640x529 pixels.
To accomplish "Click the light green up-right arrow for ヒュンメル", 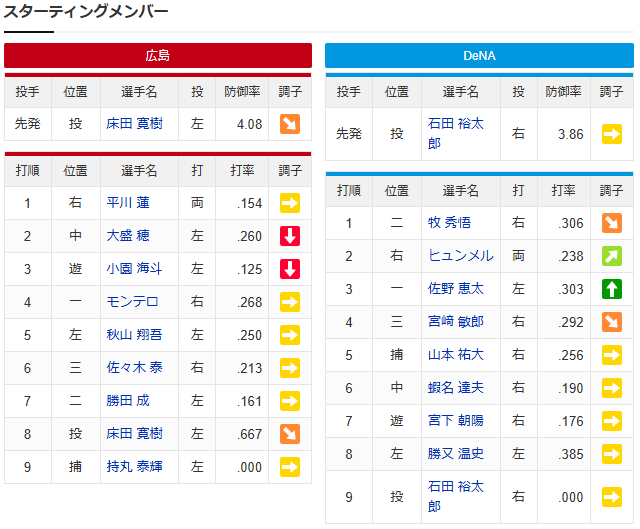I will [x=612, y=256].
